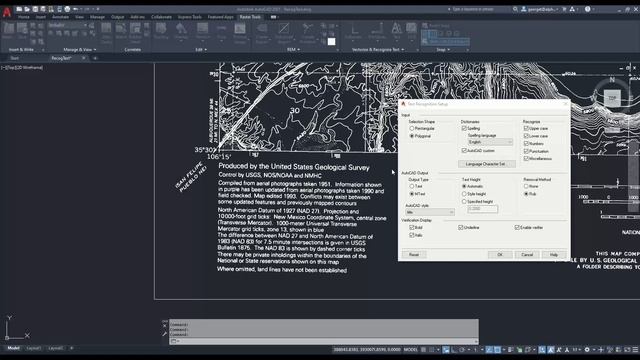Toggle the Enable verifier checkbox
This screenshot has width=640, height=360.
pos(517,227)
